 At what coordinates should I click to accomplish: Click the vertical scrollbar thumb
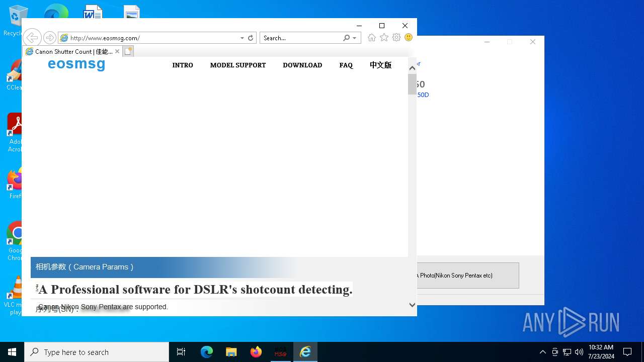(412, 84)
